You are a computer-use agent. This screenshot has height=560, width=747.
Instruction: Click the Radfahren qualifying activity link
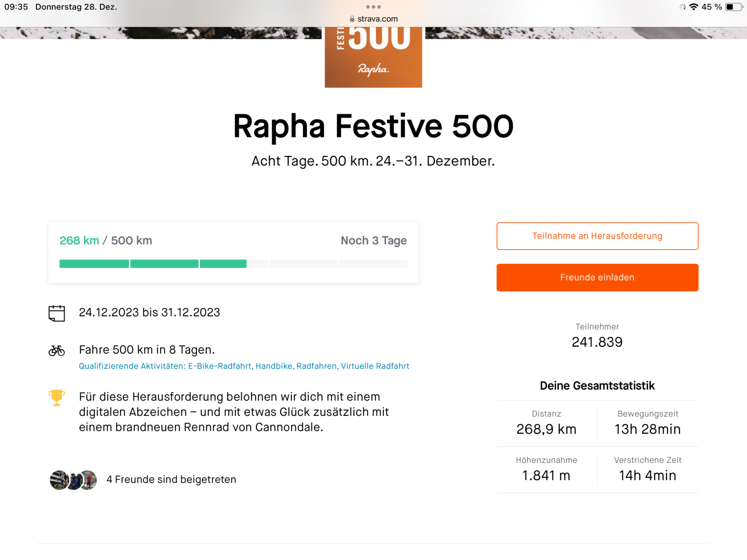[x=317, y=366]
